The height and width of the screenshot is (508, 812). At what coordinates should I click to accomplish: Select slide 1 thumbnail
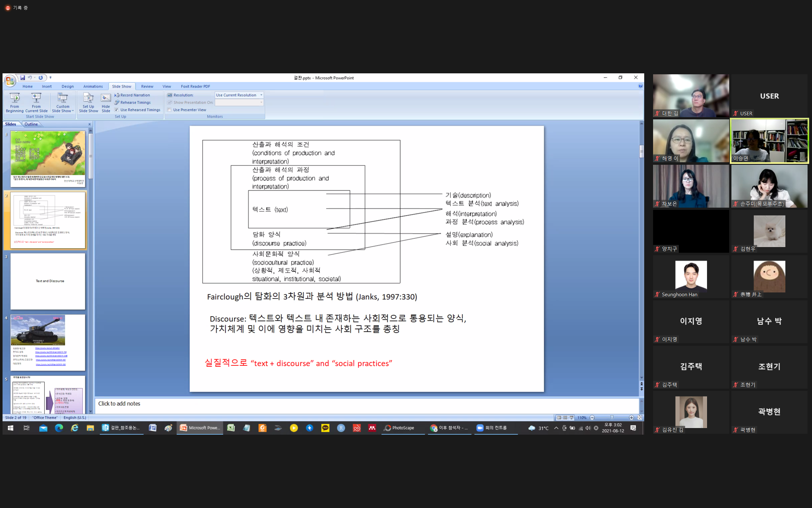[48, 158]
